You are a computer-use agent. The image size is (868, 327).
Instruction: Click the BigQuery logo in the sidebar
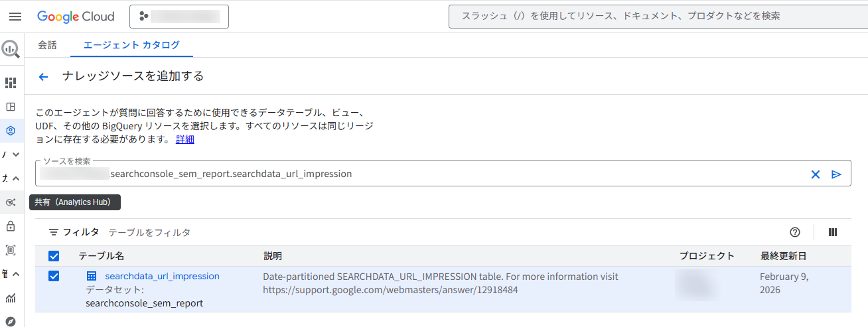11,48
